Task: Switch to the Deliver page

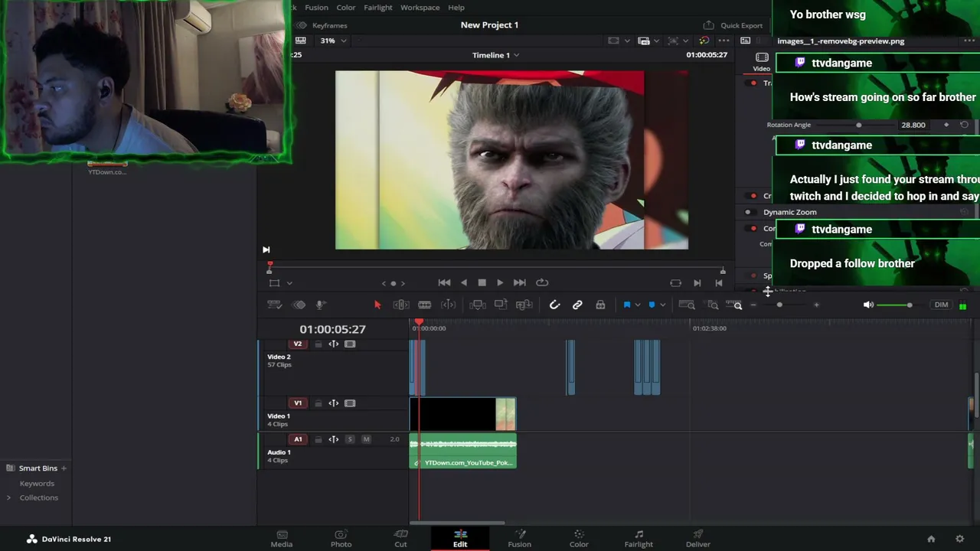Action: pyautogui.click(x=697, y=539)
